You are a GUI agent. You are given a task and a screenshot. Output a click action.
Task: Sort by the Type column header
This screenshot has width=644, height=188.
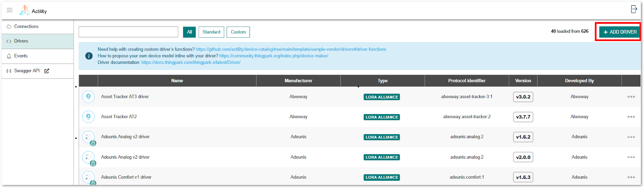pos(382,81)
